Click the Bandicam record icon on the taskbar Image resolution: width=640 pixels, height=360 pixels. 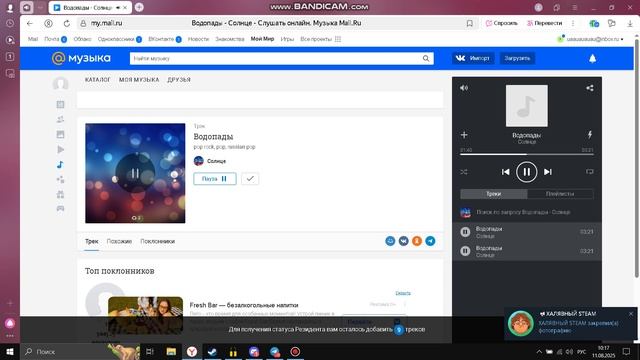coord(295,351)
